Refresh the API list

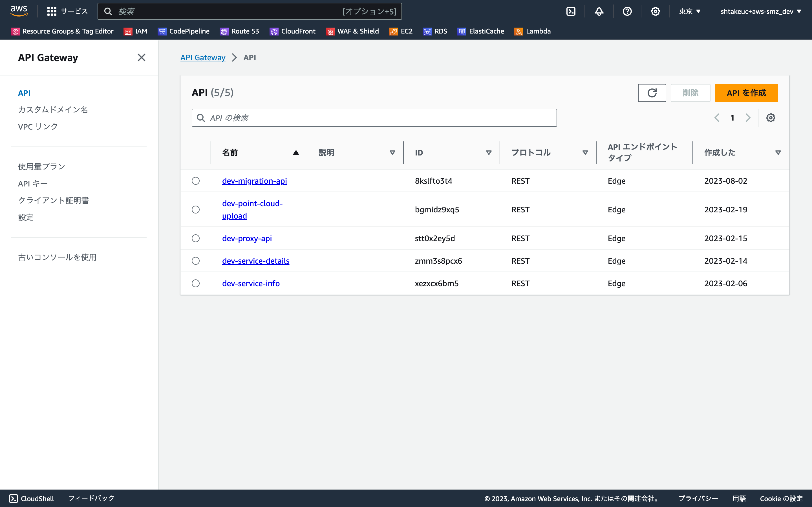click(x=652, y=93)
